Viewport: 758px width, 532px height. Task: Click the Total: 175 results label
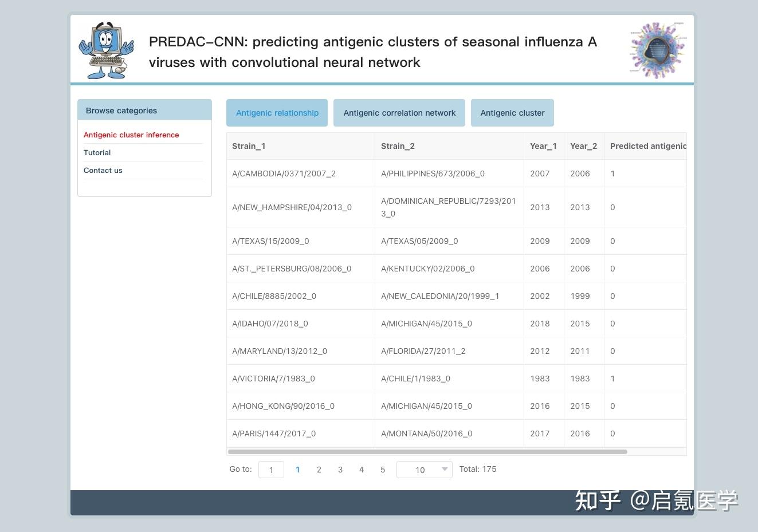pyautogui.click(x=478, y=469)
